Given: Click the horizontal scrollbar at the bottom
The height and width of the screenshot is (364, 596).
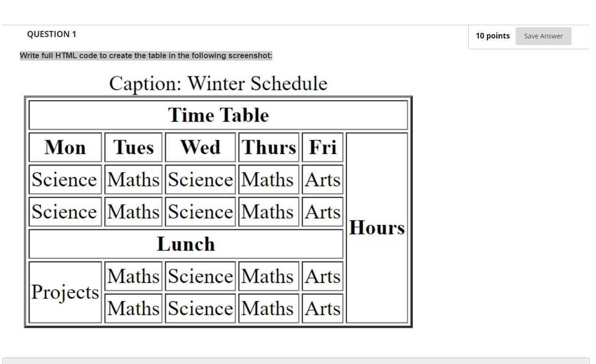Looking at the screenshot, I should pyautogui.click(x=298, y=362).
